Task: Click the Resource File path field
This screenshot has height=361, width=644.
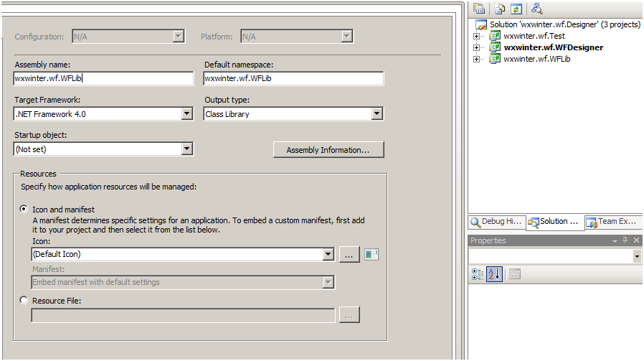Action: (183, 316)
